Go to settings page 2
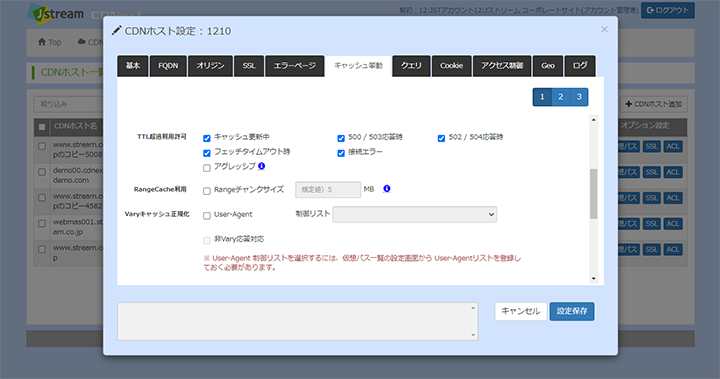 click(x=561, y=97)
